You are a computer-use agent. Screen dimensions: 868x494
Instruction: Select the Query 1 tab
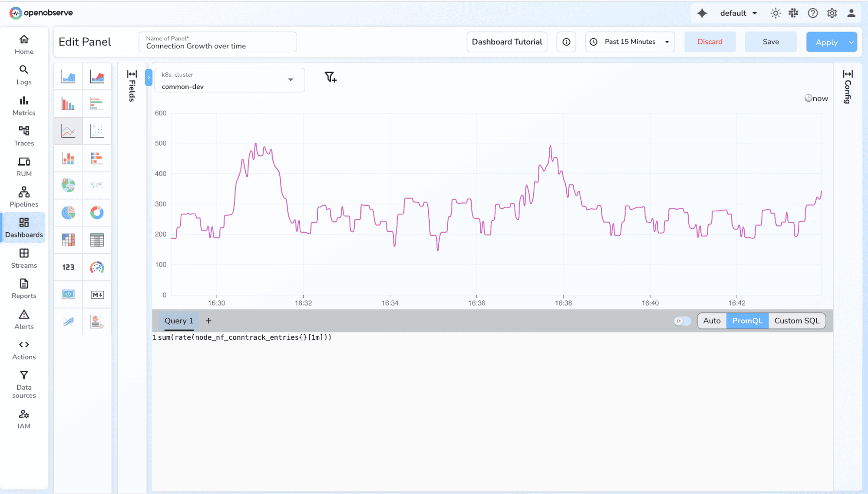(x=178, y=321)
